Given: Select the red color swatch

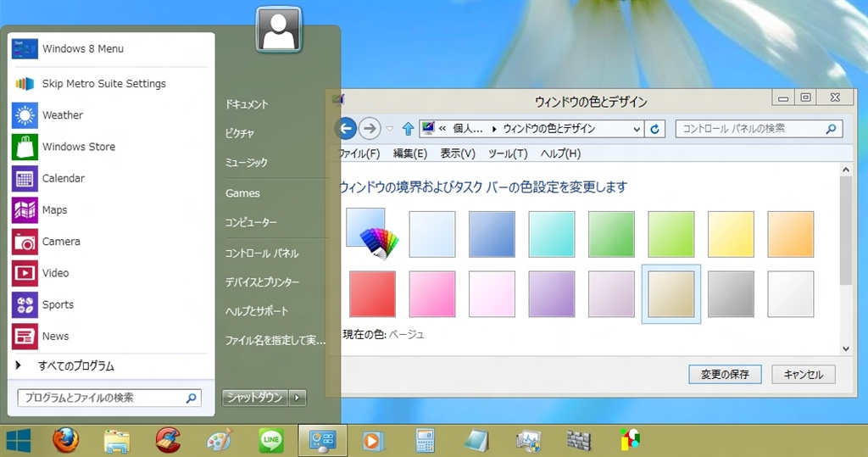Looking at the screenshot, I should point(372,293).
